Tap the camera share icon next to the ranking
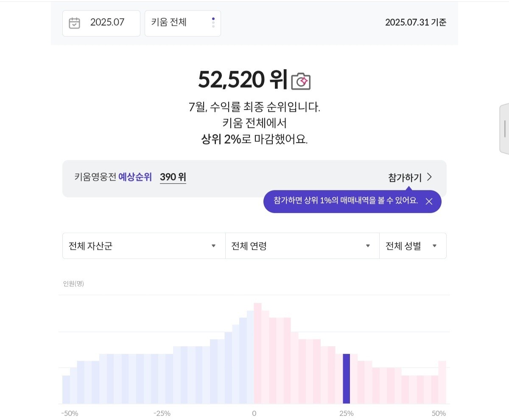 tap(301, 81)
